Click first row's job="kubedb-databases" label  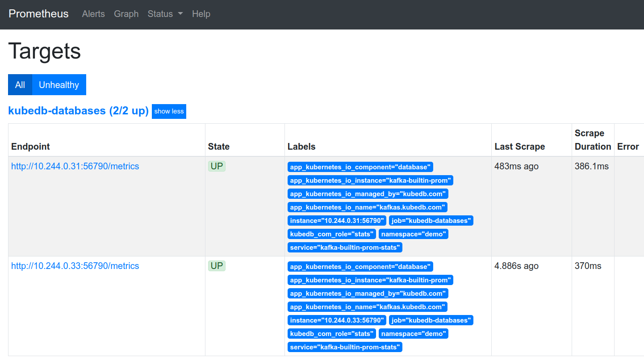[x=431, y=221]
